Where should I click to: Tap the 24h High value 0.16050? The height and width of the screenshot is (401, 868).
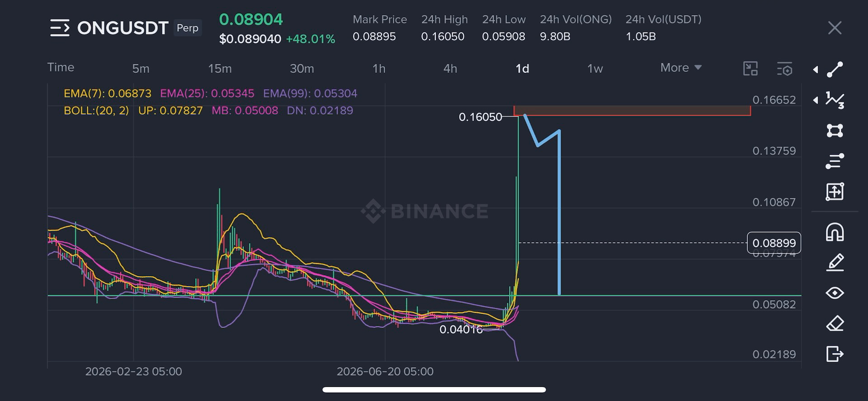[443, 37]
